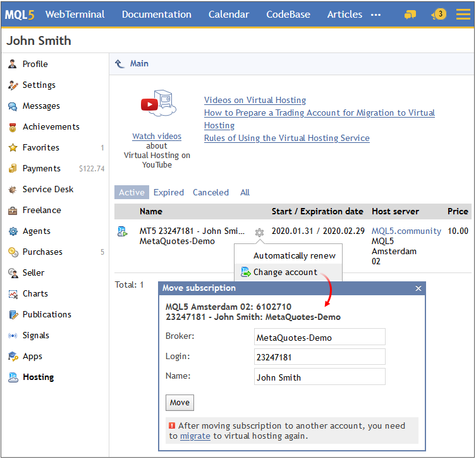This screenshot has width=476, height=459.
Task: Select Automatically renew from the popup menu
Action: tap(294, 255)
